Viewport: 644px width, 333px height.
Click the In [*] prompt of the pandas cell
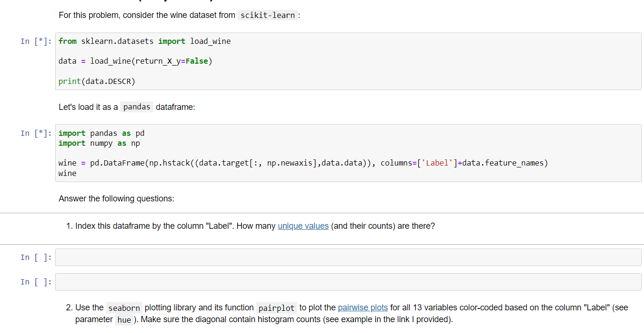click(x=34, y=133)
